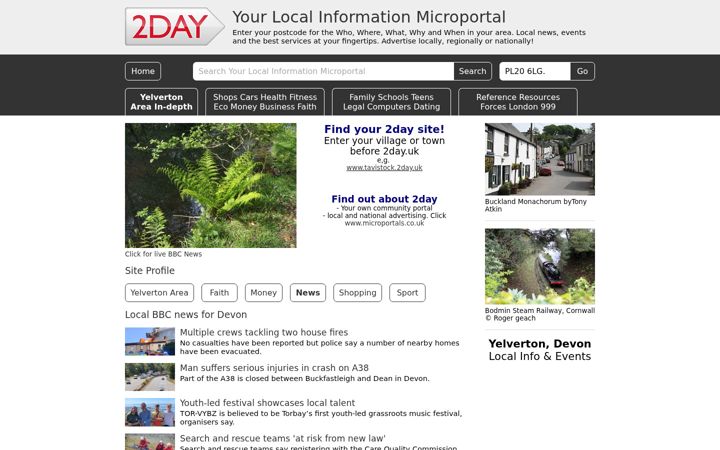
Task: Select the Money profile button
Action: pos(264,292)
